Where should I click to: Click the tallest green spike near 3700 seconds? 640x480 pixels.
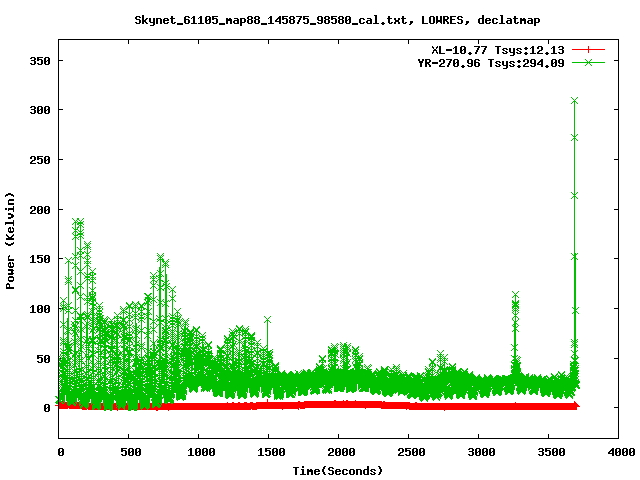[x=574, y=101]
